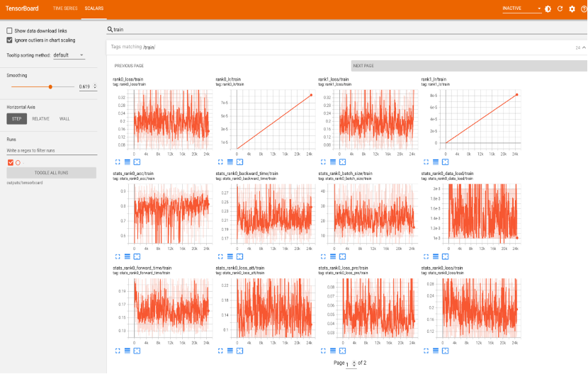Toggle y-axis log scale on rank0_loss/train
The height and width of the screenshot is (374, 588).
coord(128,162)
